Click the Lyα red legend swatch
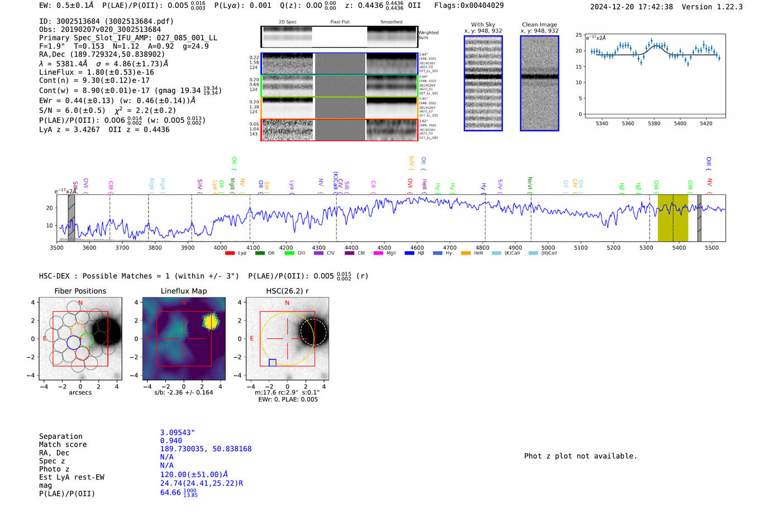Screen dimensions: 782x532 point(230,253)
